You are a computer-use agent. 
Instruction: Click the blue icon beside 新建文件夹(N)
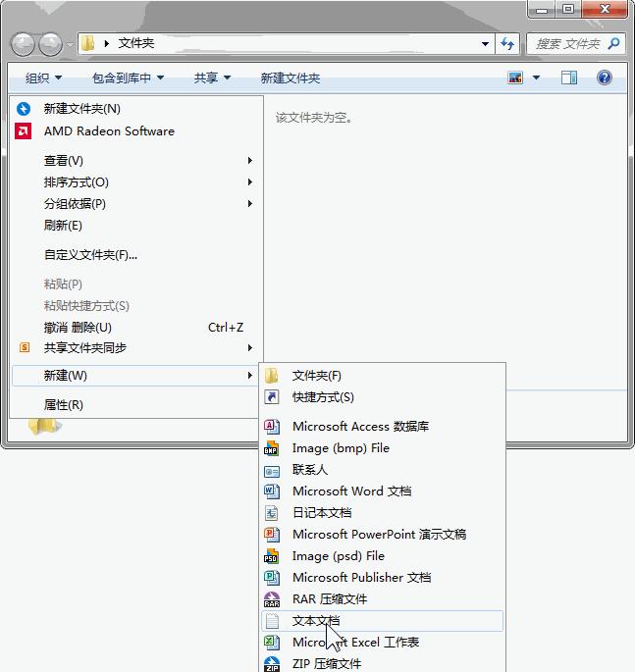coord(24,109)
